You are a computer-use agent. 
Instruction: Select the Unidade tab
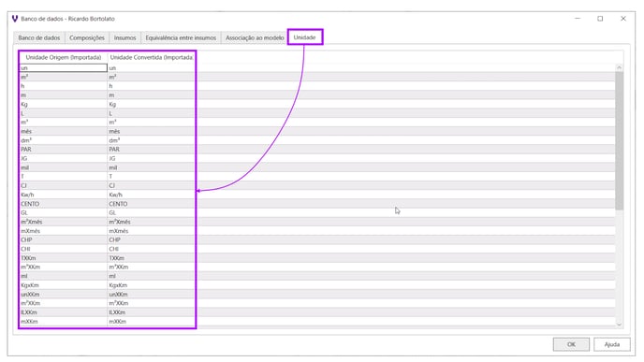(305, 37)
